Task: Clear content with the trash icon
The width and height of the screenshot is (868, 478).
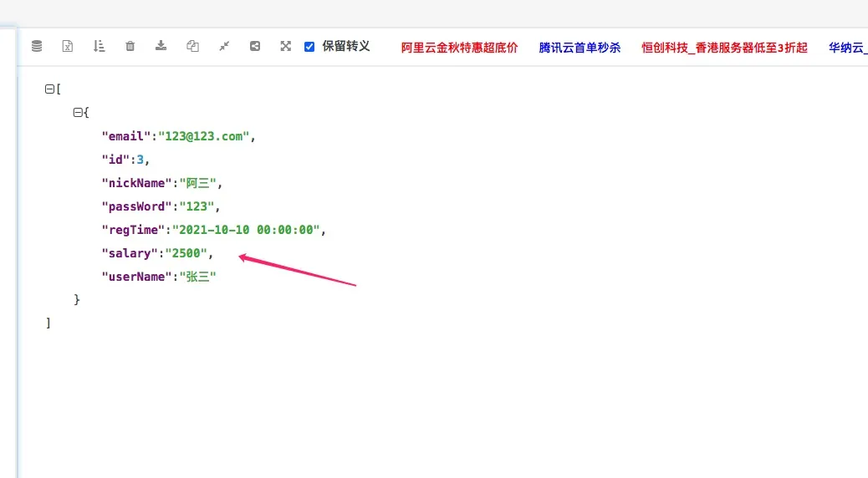Action: 130,46
